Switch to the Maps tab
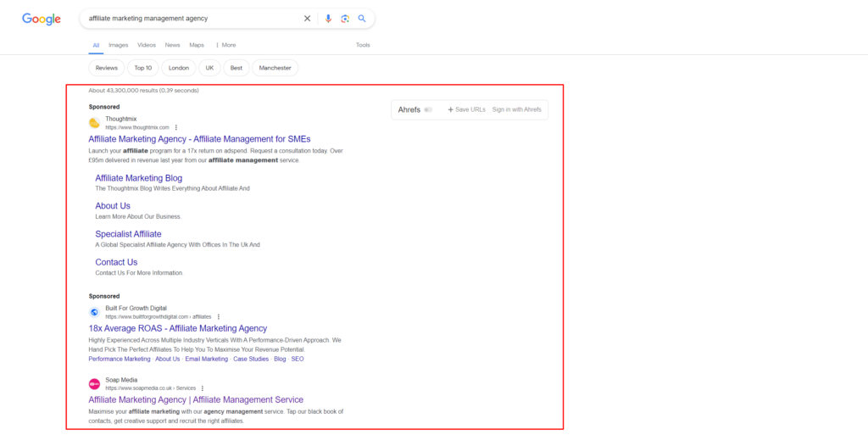The height and width of the screenshot is (435, 868). point(197,45)
